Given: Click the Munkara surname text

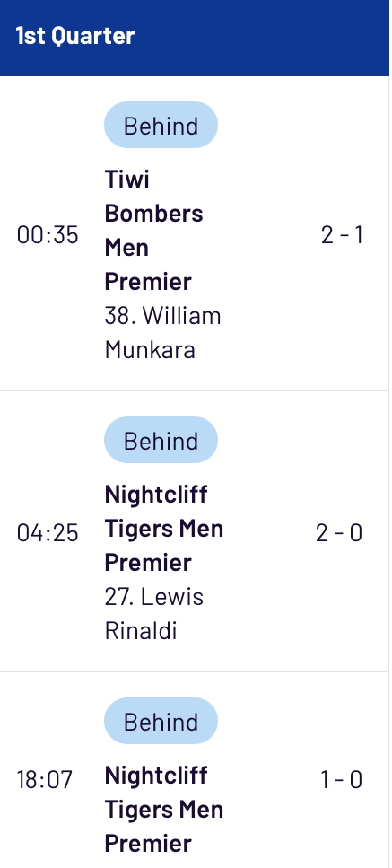Looking at the screenshot, I should pos(149,350).
